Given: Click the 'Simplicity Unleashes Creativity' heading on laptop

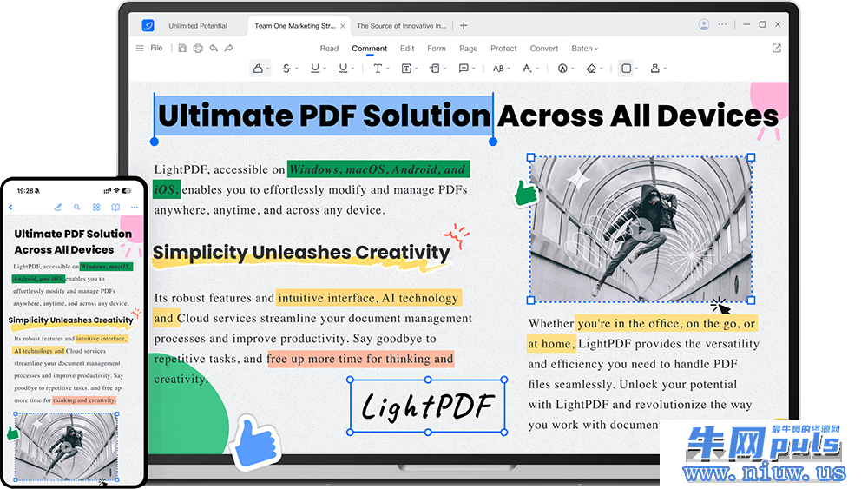Looking at the screenshot, I should tap(302, 253).
